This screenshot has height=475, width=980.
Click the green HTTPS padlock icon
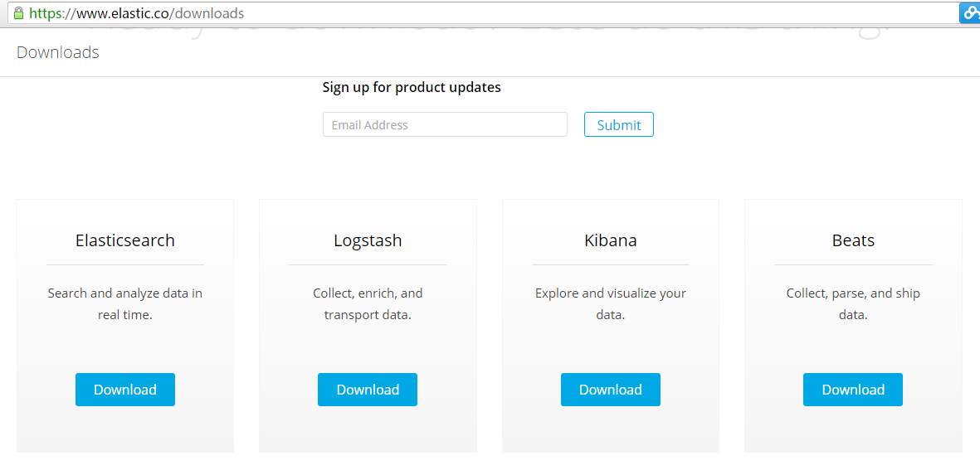[18, 12]
